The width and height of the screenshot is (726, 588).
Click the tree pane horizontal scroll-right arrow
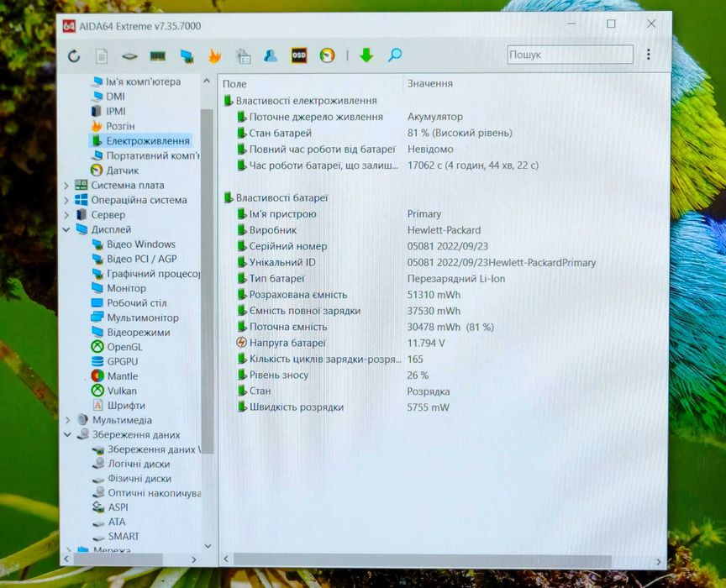click(x=194, y=559)
